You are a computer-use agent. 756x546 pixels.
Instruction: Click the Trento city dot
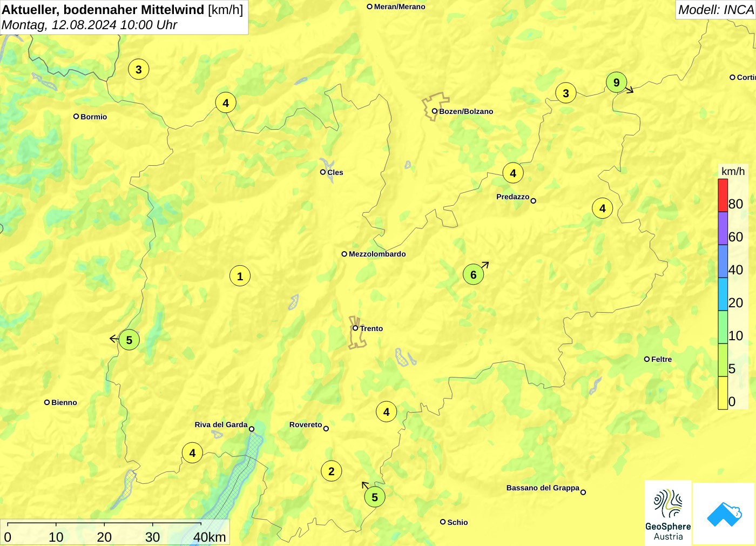coord(355,328)
